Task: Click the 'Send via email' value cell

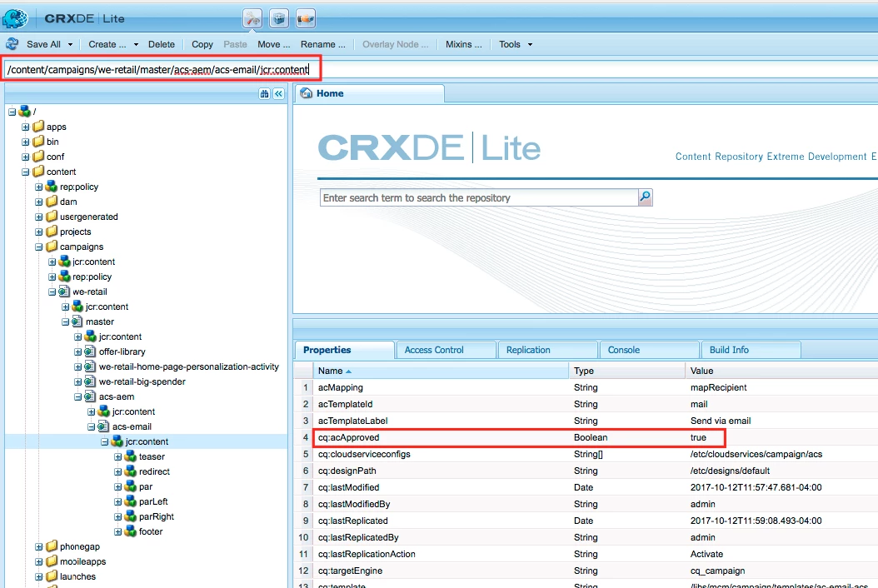Action: [721, 421]
